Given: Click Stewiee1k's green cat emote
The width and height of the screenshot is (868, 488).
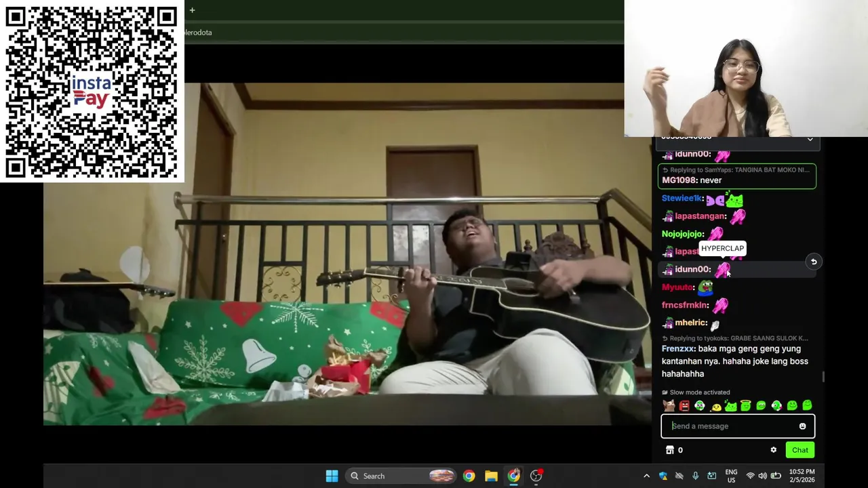Looking at the screenshot, I should pyautogui.click(x=735, y=199).
